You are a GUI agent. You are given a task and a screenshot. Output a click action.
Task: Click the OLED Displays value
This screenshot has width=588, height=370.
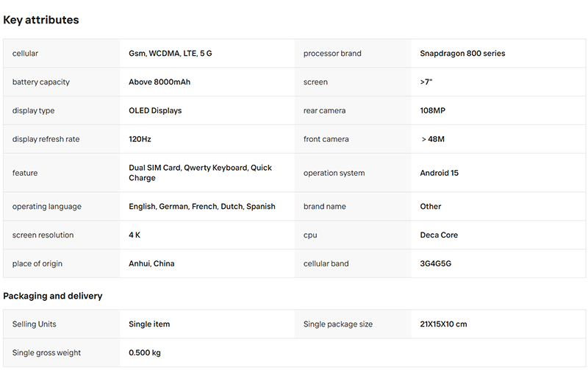155,110
